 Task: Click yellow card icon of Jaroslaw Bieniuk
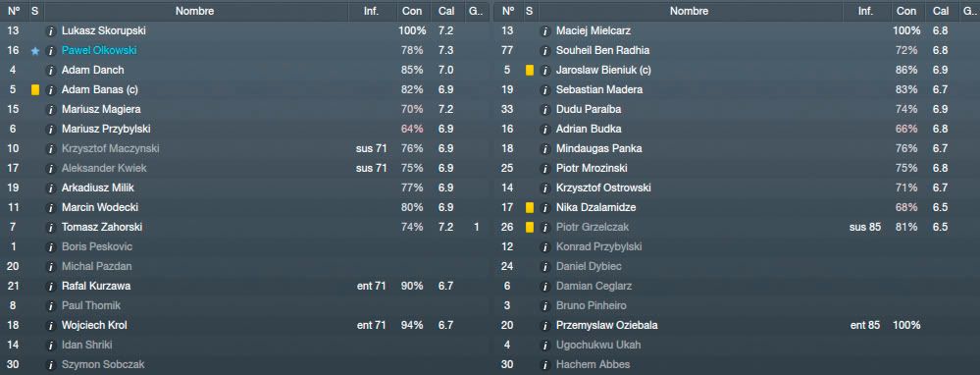(530, 70)
